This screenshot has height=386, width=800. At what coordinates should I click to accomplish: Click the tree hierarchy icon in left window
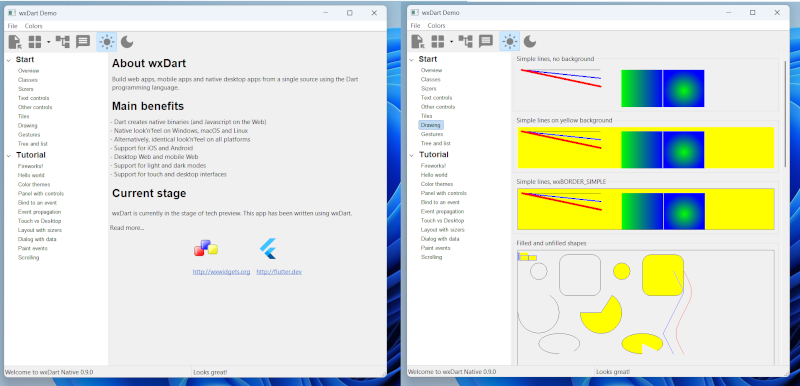tap(63, 42)
